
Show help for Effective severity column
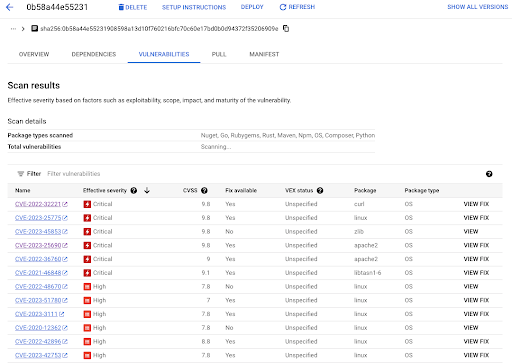pos(134,190)
